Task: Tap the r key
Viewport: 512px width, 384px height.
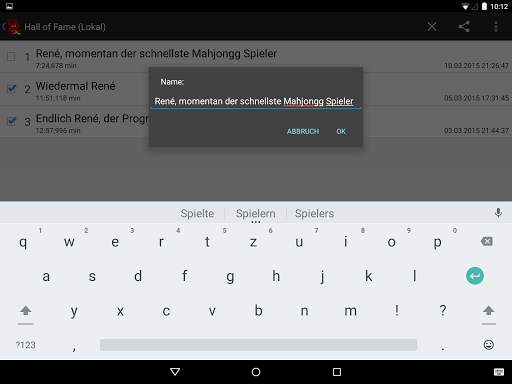Action: pyautogui.click(x=161, y=242)
